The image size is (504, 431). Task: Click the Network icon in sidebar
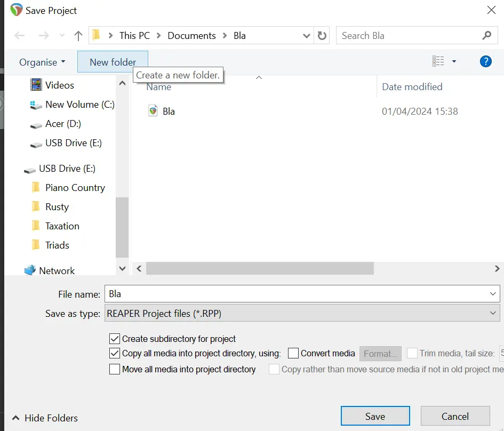[30, 270]
